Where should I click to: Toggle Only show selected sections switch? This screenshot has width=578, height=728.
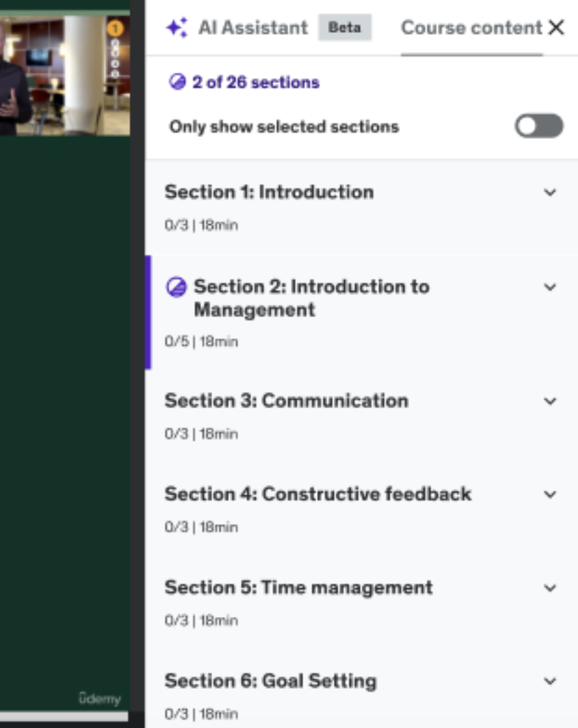pos(539,126)
